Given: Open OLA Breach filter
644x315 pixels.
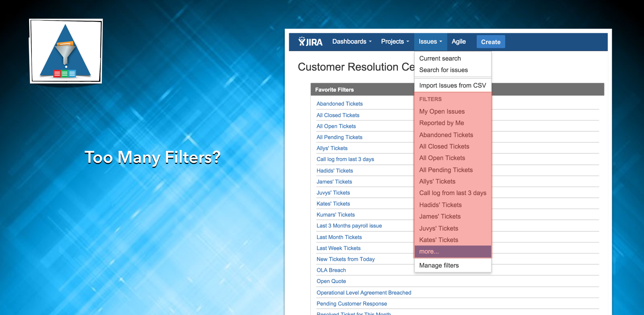Looking at the screenshot, I should (331, 270).
